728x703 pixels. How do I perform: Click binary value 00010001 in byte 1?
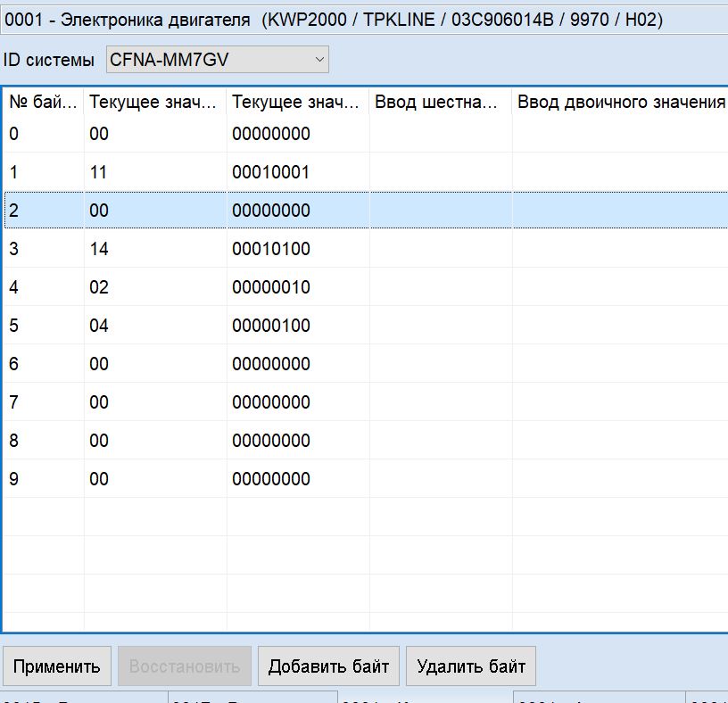271,172
